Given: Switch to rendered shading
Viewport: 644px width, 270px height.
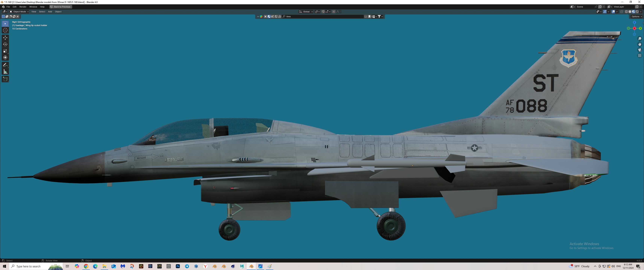Looking at the screenshot, I should [x=637, y=12].
